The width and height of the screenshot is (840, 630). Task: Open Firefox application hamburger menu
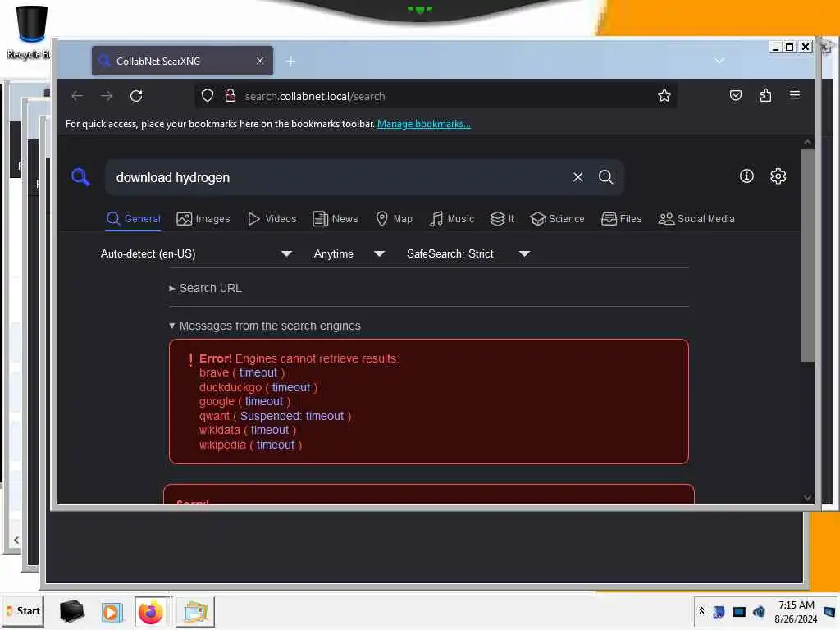(x=794, y=95)
